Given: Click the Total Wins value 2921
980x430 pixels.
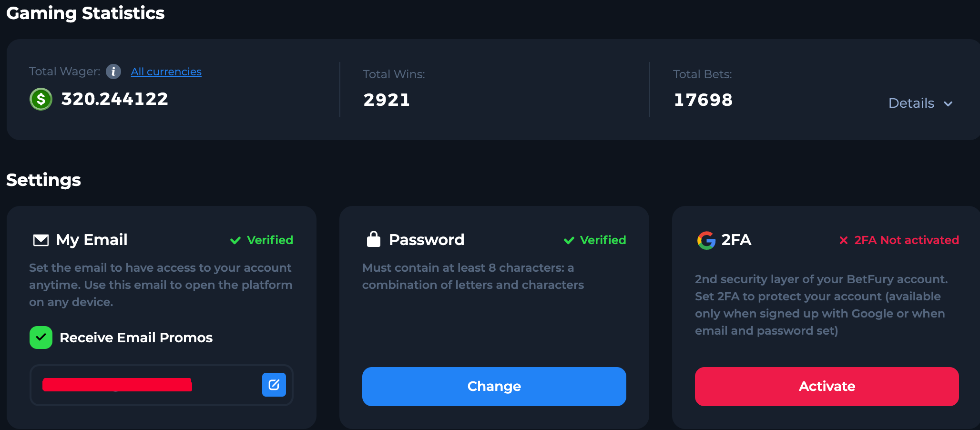Looking at the screenshot, I should (x=387, y=100).
